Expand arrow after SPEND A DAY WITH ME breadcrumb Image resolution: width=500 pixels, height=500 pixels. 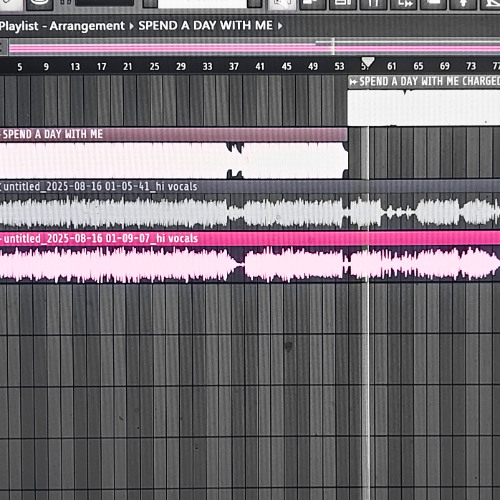coord(280,26)
